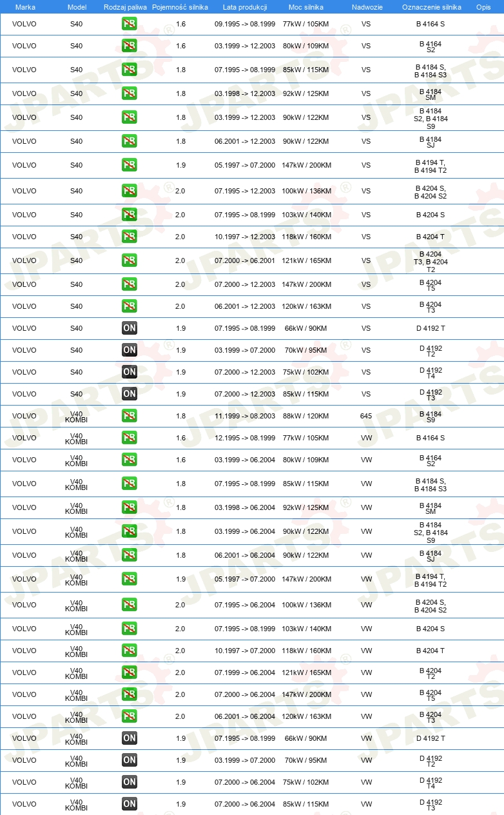504x815 pixels.
Task: Click ON diesel icon in S40 70kW/95KM row
Action: point(130,350)
